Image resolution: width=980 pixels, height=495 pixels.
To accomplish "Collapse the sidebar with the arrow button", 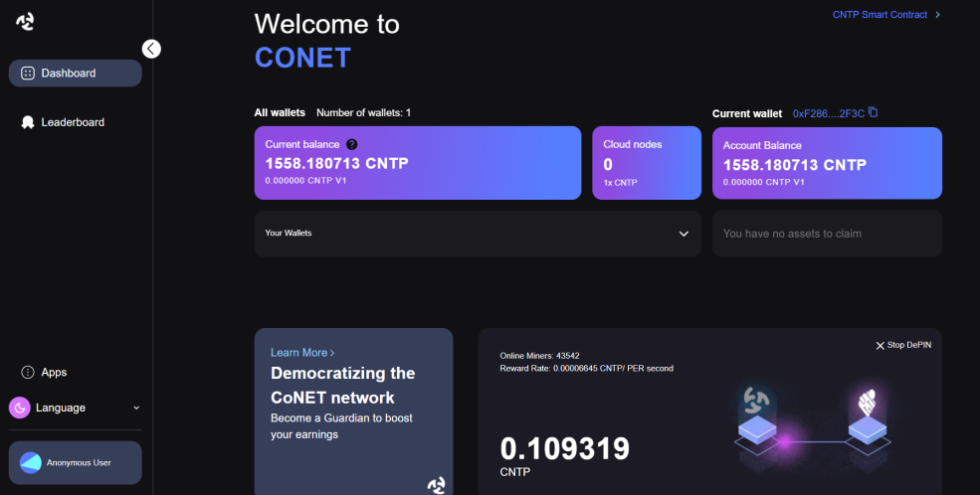I will (x=151, y=49).
